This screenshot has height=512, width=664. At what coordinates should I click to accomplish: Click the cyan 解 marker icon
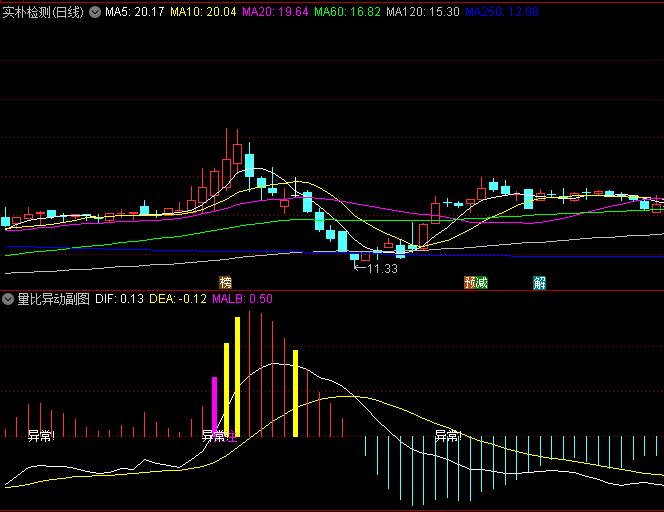540,283
